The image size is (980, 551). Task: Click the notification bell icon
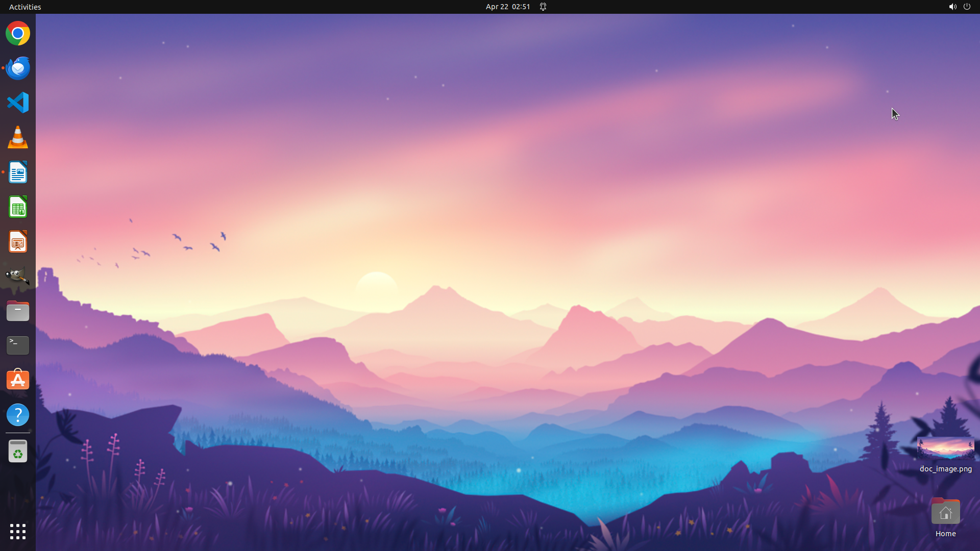pyautogui.click(x=543, y=7)
